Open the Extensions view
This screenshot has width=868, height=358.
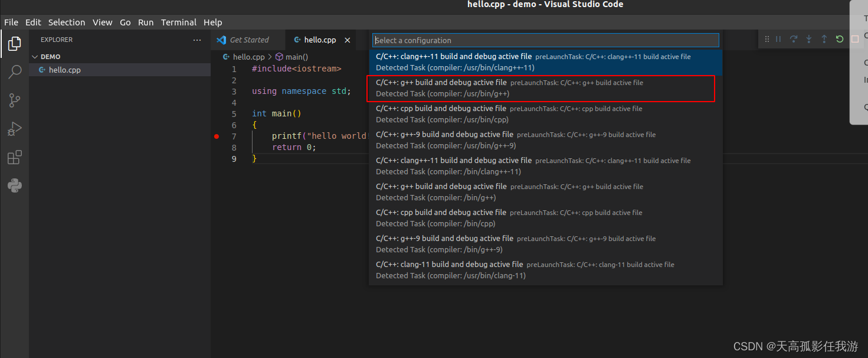click(14, 157)
